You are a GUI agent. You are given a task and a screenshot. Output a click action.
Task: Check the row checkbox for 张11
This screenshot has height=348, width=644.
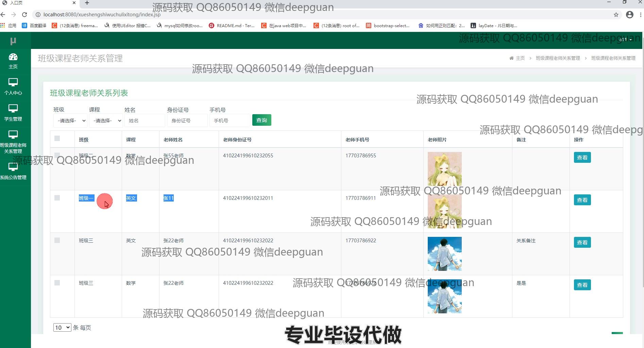57,198
